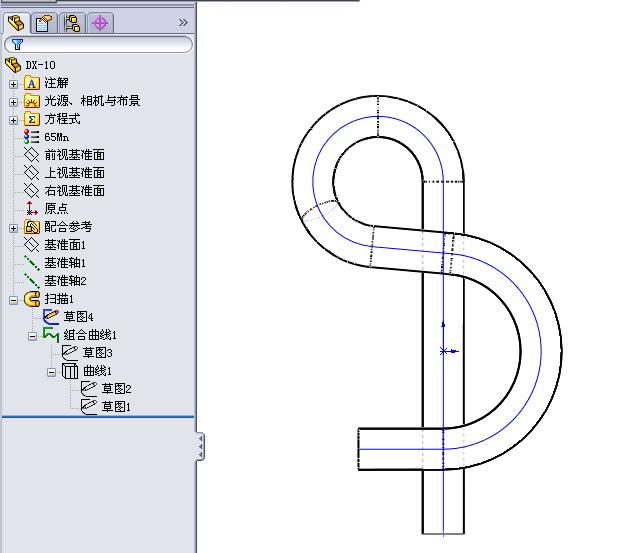Select the 基准轴1 axis icon
The height and width of the screenshot is (553, 621).
tap(32, 263)
